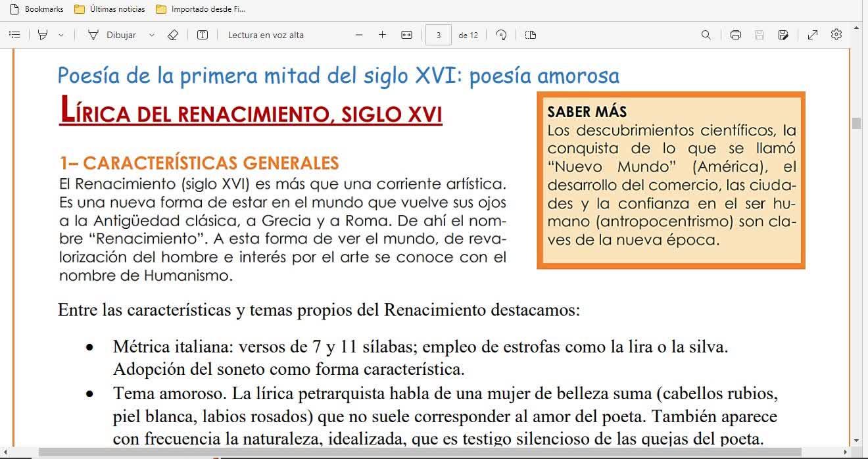Activate the Dibujar drawing tool

pyautogui.click(x=112, y=35)
